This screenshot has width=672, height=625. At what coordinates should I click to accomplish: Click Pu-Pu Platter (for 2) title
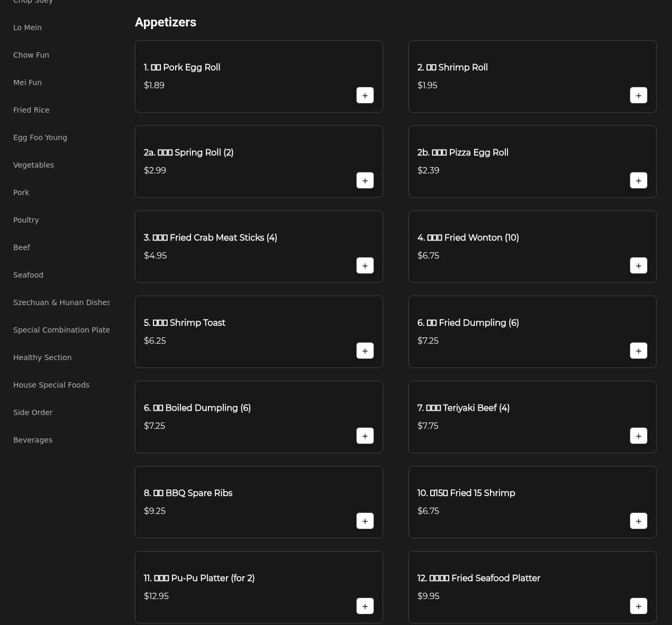(x=199, y=578)
